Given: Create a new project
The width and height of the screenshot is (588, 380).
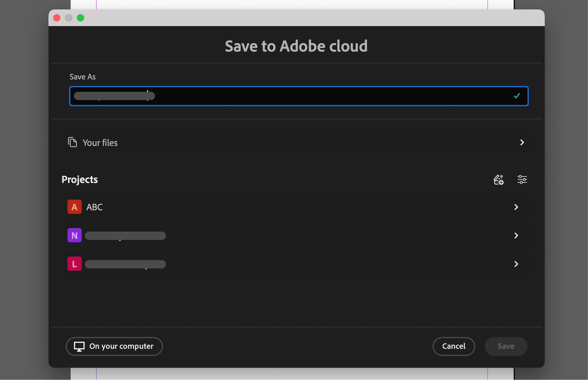Looking at the screenshot, I should point(498,180).
